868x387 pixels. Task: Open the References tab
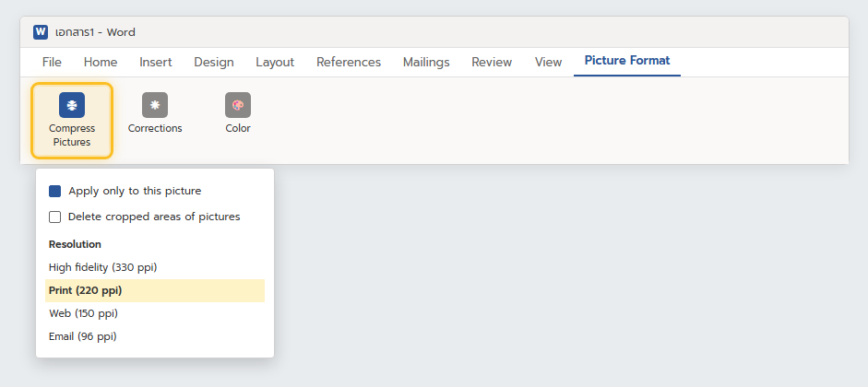coord(349,63)
